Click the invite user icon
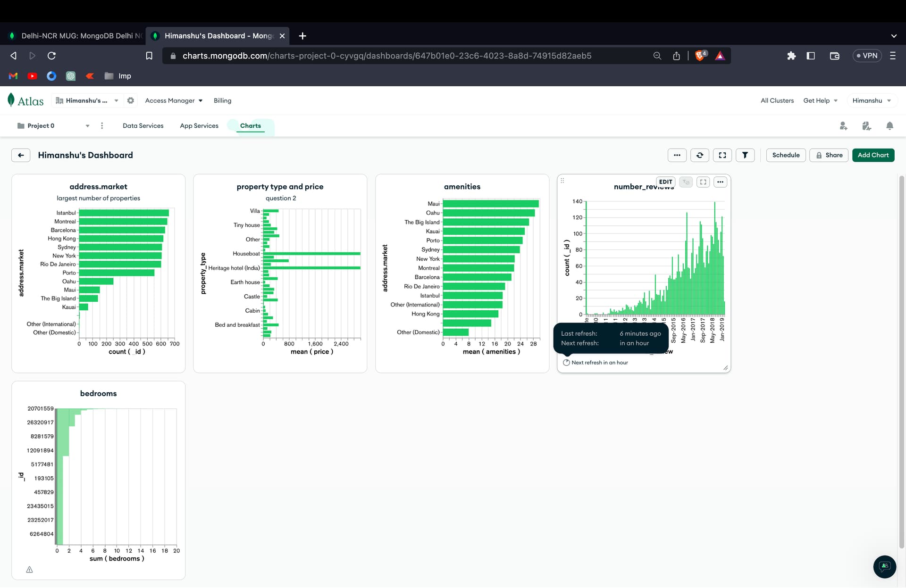The image size is (906, 588). pyautogui.click(x=843, y=126)
